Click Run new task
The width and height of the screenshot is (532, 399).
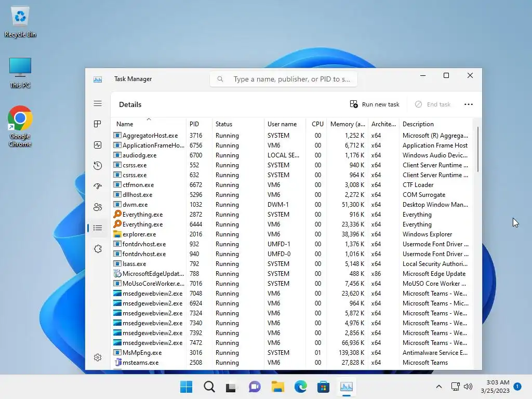click(375, 104)
